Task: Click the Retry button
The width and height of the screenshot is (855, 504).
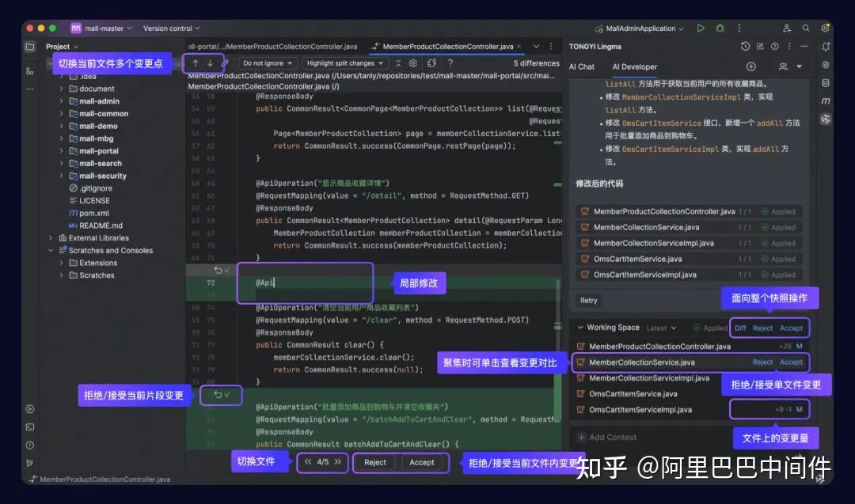Action: [588, 300]
